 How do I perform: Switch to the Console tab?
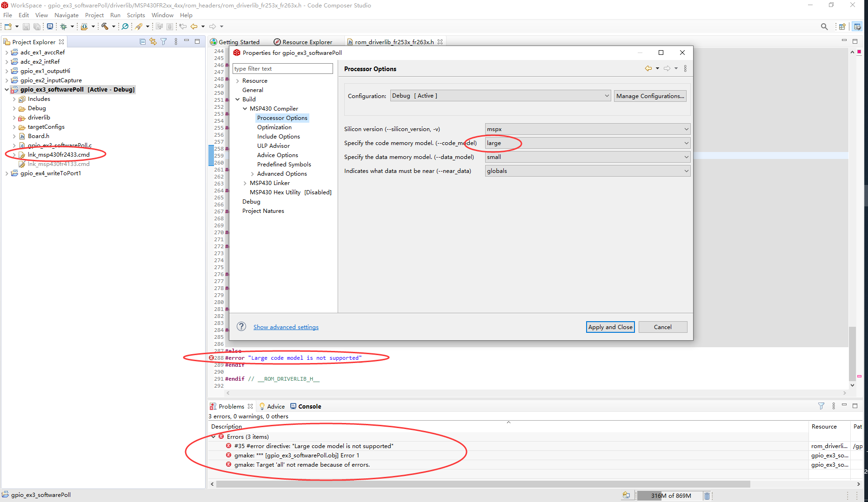click(306, 406)
